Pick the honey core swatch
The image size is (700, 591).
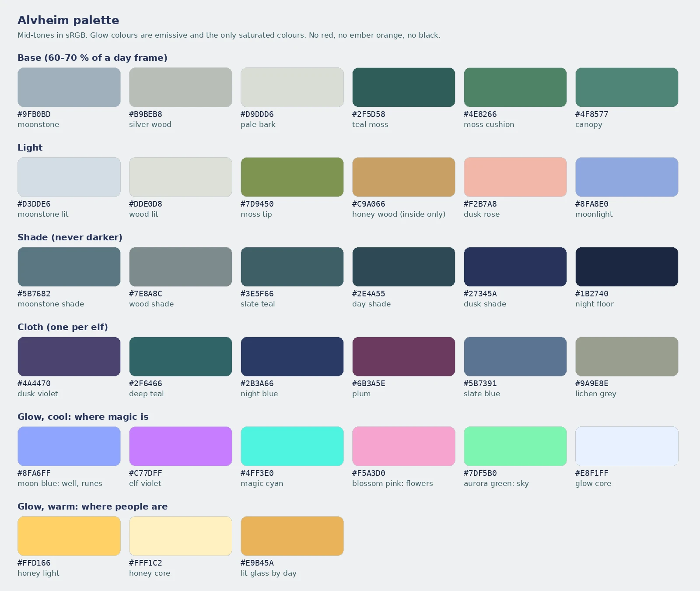[181, 536]
